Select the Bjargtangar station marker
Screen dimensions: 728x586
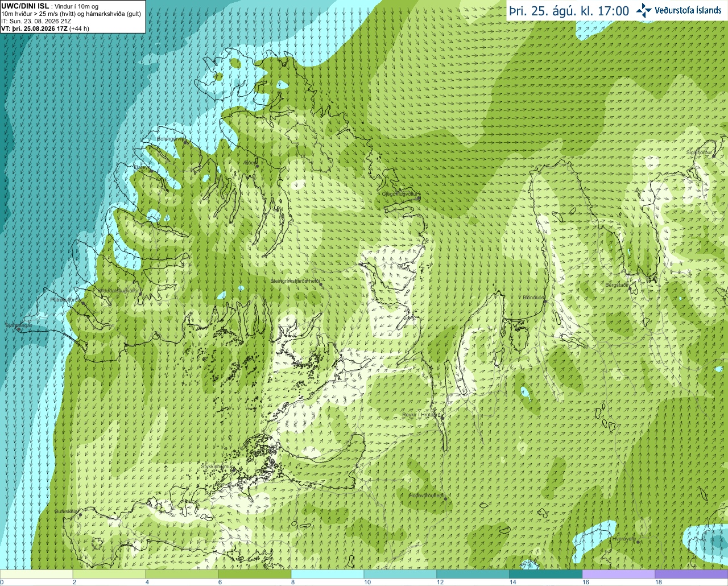(19, 329)
